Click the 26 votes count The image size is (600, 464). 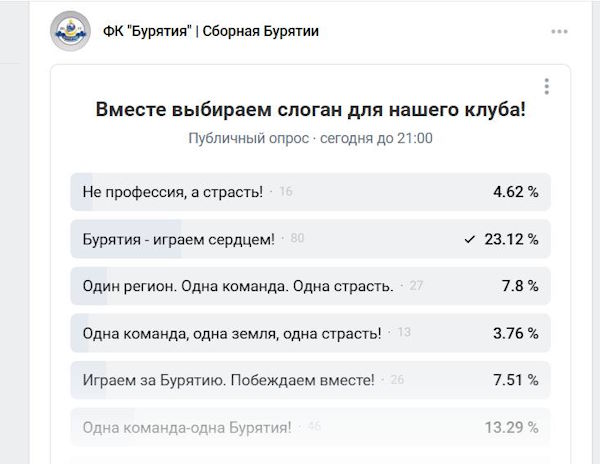click(398, 380)
